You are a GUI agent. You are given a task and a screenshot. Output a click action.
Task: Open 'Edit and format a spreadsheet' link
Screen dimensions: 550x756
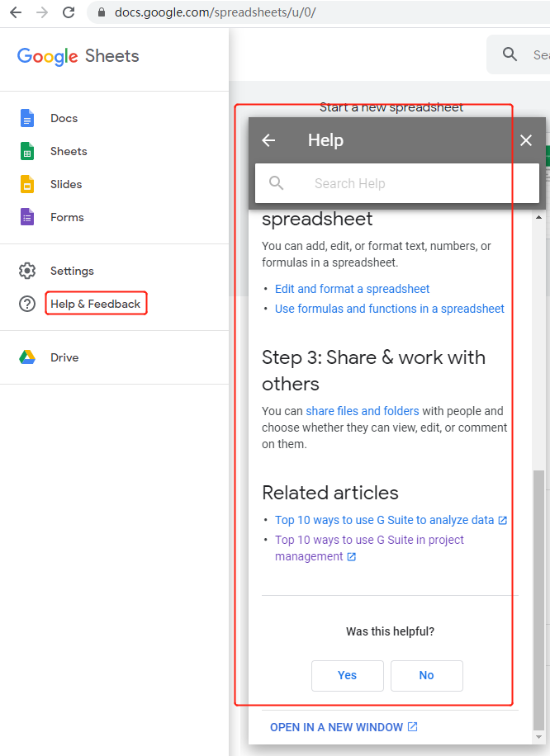pyautogui.click(x=352, y=289)
